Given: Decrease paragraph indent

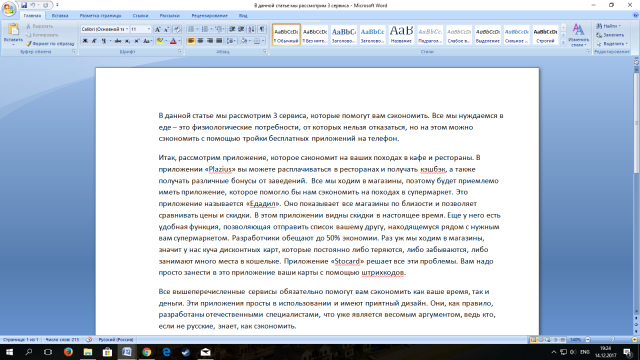Looking at the screenshot, I should click(232, 29).
